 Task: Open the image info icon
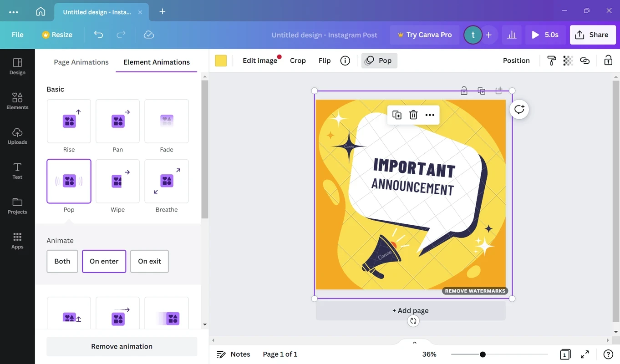[345, 61]
